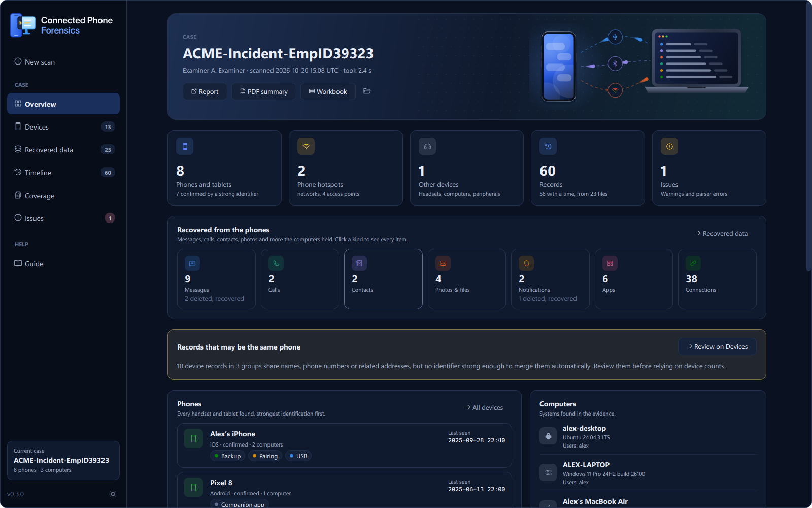812x508 pixels.
Task: Click the Pairing tag on Alex's iPhone
Action: (x=265, y=456)
